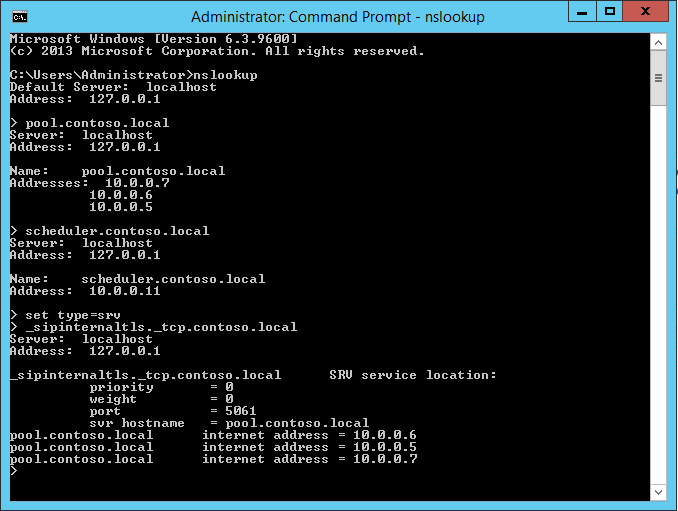Click the 'Microsoft Windows [Version 6.3.9600]' line
Image resolution: width=678 pixels, height=511 pixels.
coord(154,39)
